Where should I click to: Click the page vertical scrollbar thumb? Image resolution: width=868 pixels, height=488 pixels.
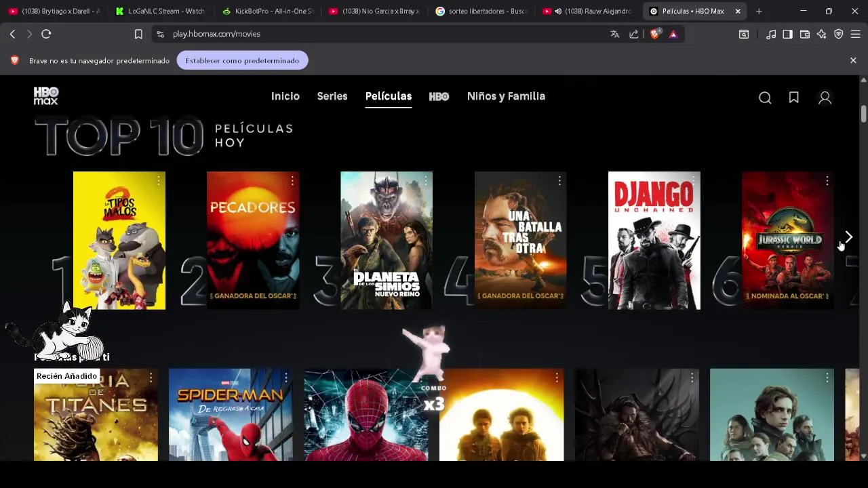[x=863, y=113]
